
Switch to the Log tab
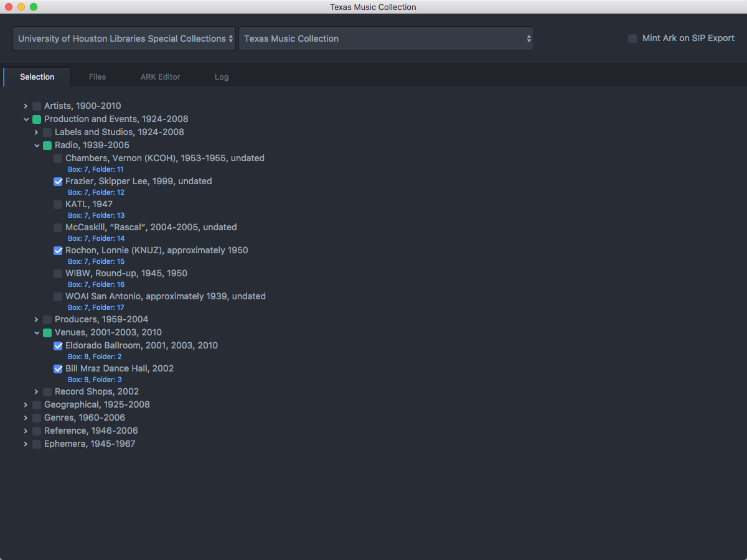click(222, 77)
